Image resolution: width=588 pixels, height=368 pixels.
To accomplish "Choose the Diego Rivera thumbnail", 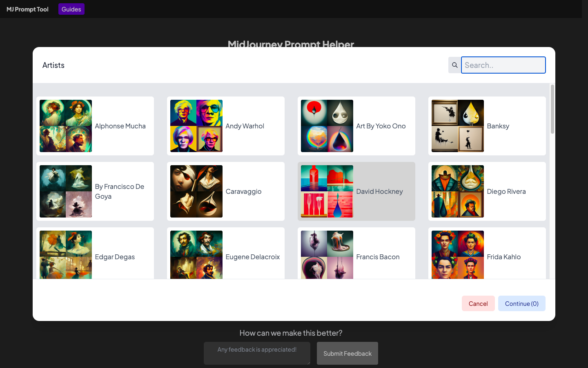I will click(x=458, y=191).
